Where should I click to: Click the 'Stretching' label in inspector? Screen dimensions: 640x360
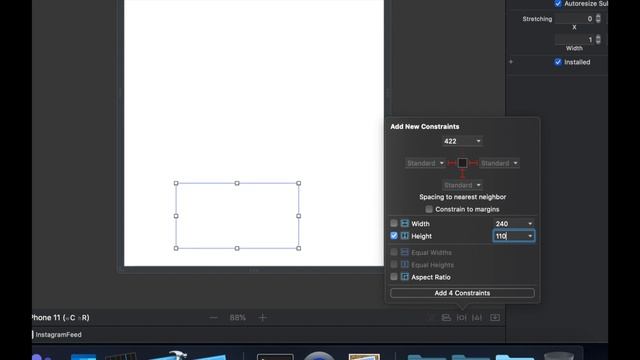[537, 19]
